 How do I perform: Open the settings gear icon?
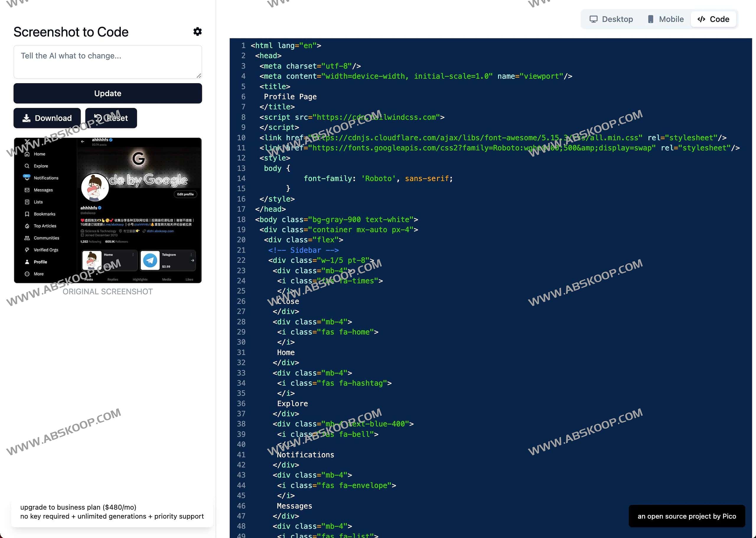point(197,32)
